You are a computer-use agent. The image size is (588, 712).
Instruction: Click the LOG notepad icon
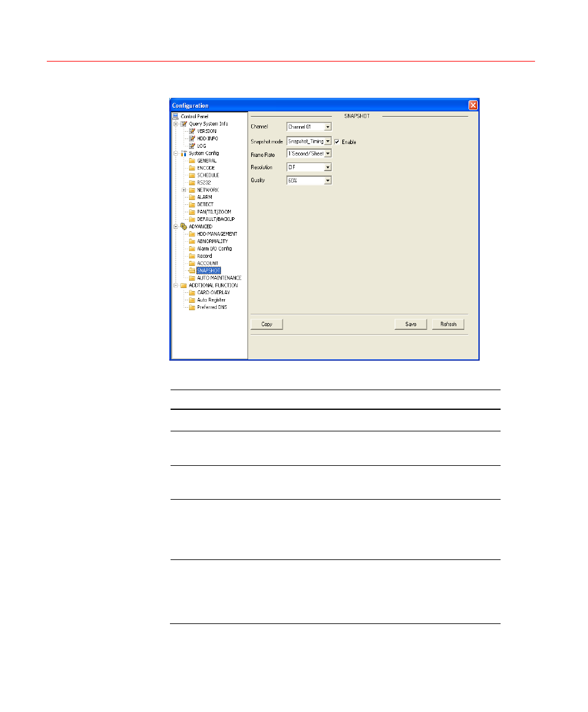(x=191, y=146)
